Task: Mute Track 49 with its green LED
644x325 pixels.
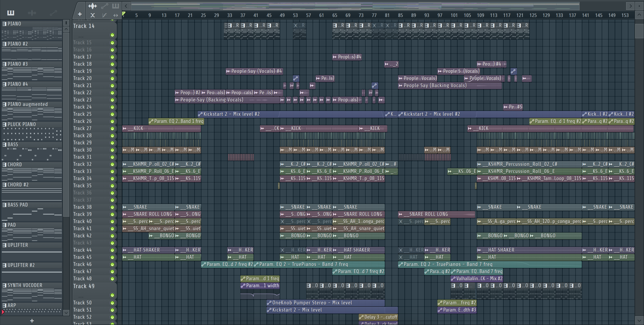Action: tap(112, 295)
